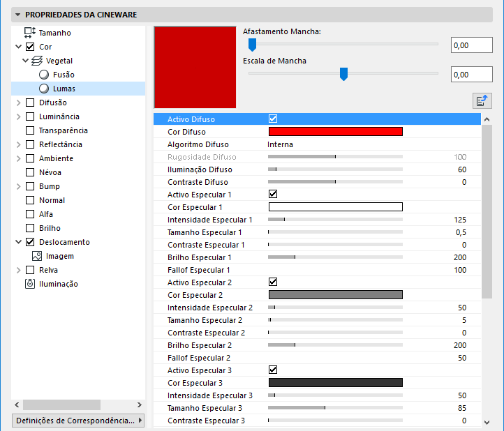Viewport: 504px width, 431px height.
Task: Click the Escala de Mancha slider handle
Action: [x=343, y=74]
